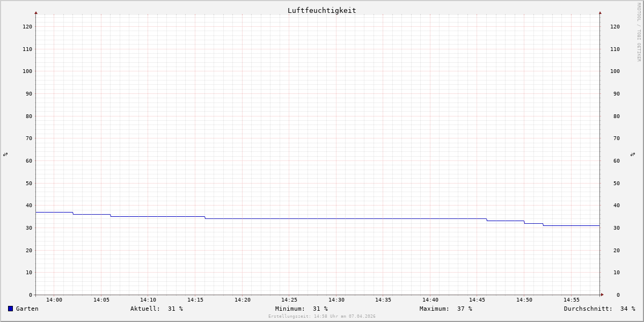Click the 14:25 time axis label
The image size is (644, 322).
tap(289, 300)
